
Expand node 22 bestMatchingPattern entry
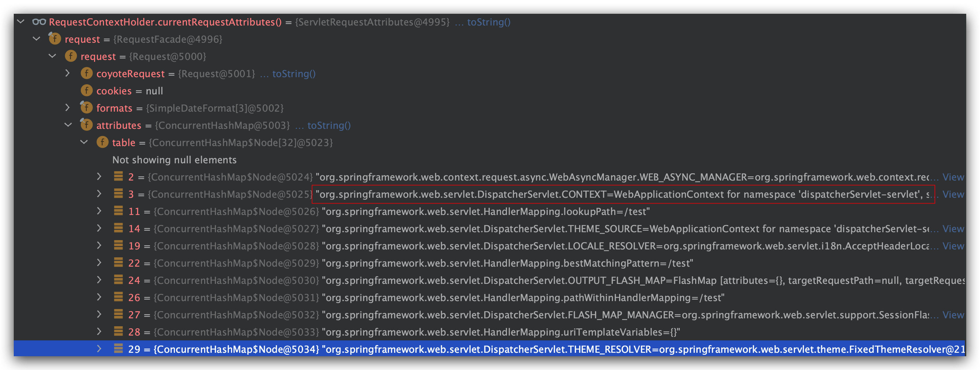[x=99, y=263]
